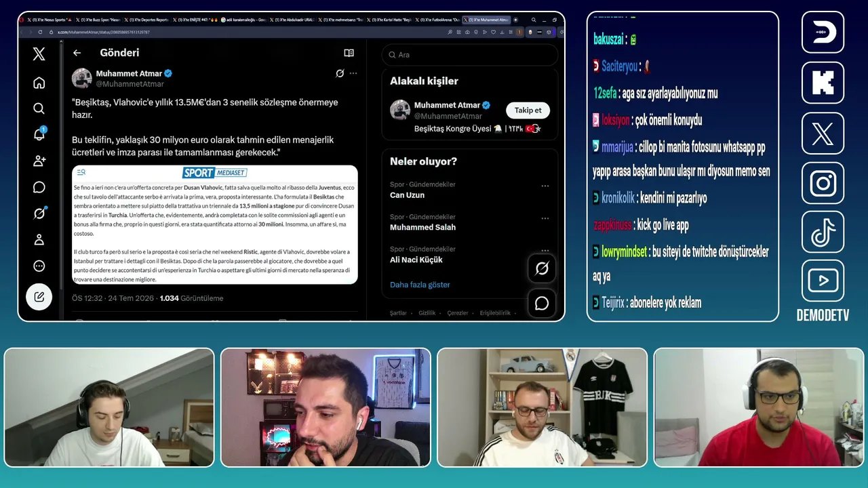This screenshot has height=488, width=868.
Task: Click the username Teijirix in chat
Action: coord(613,303)
